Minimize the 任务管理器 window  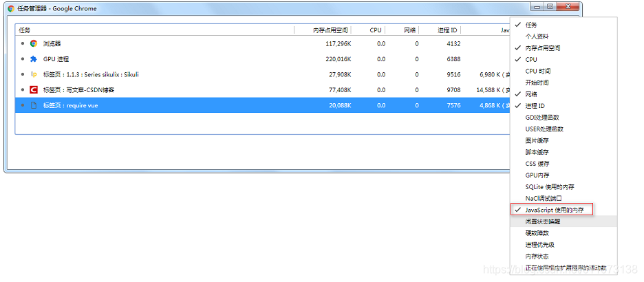coord(537,7)
